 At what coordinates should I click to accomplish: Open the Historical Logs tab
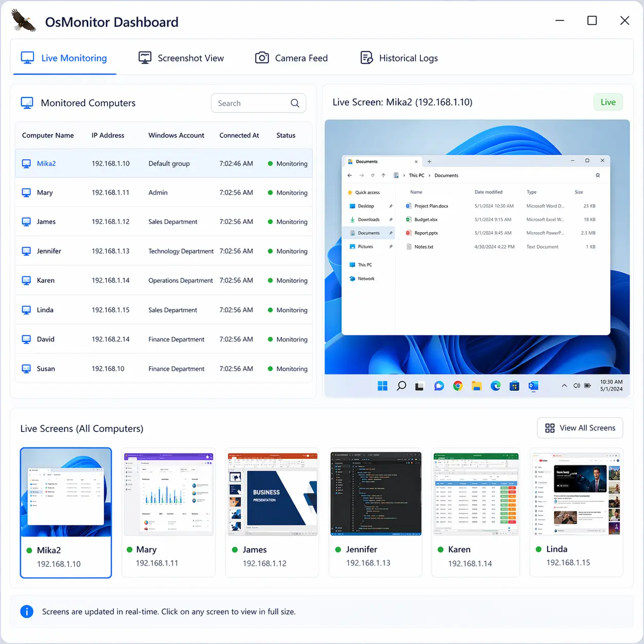tap(399, 58)
